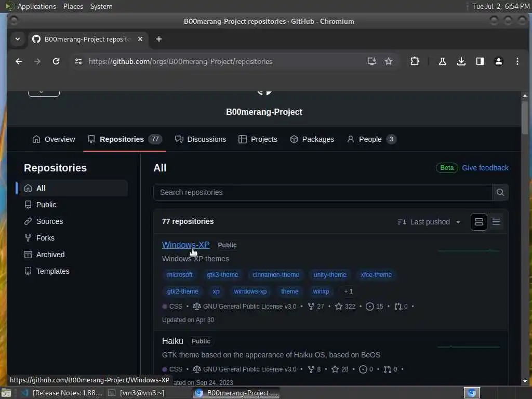The width and height of the screenshot is (532, 399).
Task: Expand the tab search dropdown arrow
Action: click(18, 39)
